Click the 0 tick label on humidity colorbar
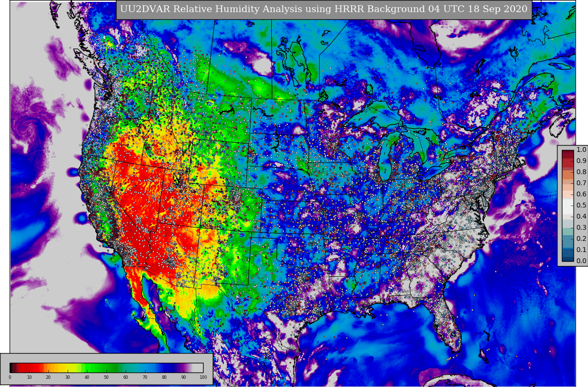588x387 pixels. click(x=10, y=377)
